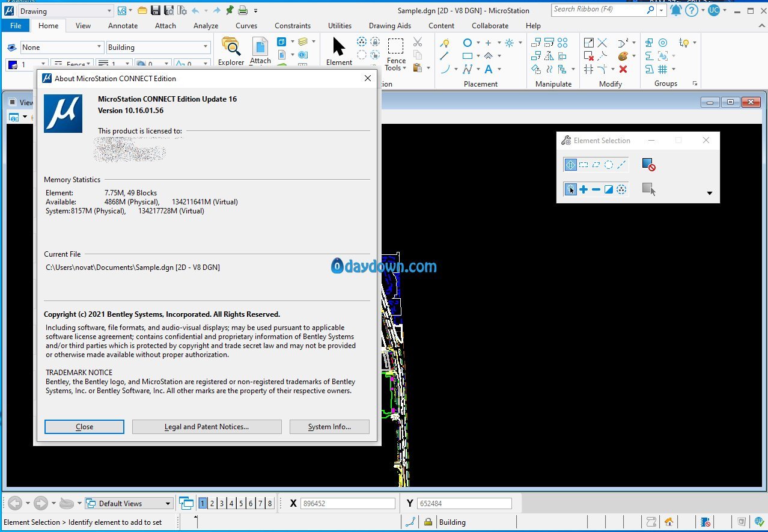Select Individual mode in Element Selection
The width and height of the screenshot is (768, 532).
(x=570, y=165)
